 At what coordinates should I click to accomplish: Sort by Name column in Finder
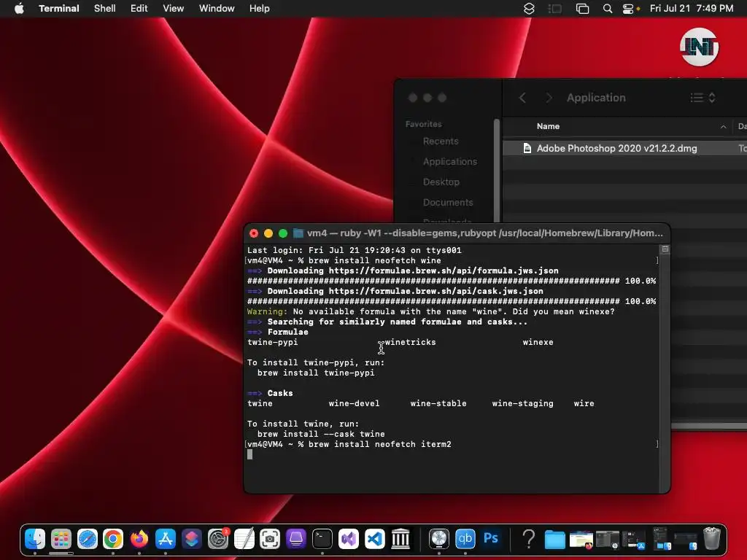click(x=548, y=126)
